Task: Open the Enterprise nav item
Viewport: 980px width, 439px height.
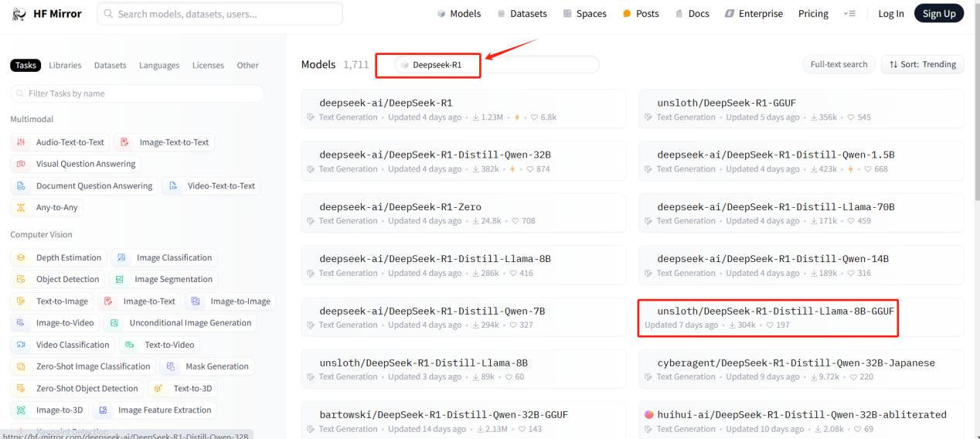Action: [x=754, y=13]
